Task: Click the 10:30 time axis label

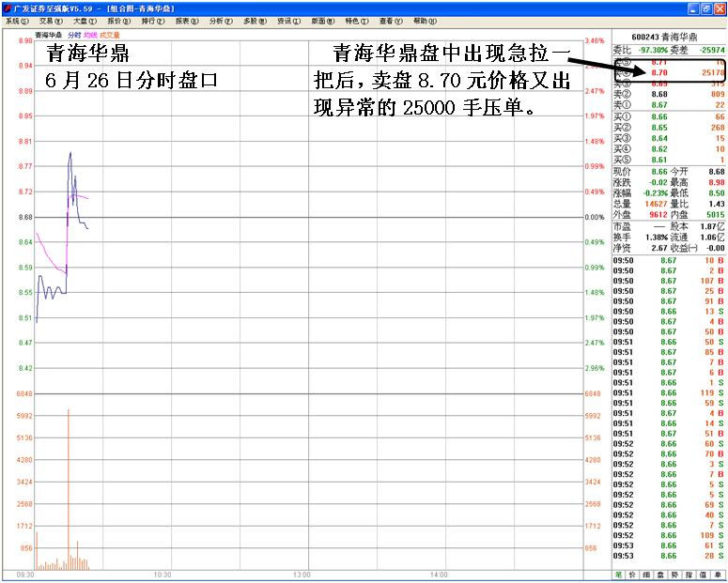Action: (x=163, y=575)
